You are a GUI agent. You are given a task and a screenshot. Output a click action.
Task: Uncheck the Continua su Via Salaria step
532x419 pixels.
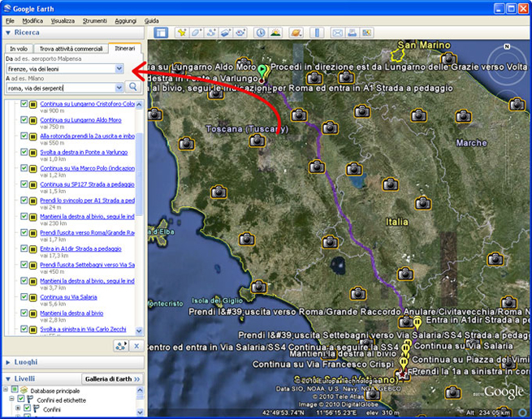tap(24, 296)
